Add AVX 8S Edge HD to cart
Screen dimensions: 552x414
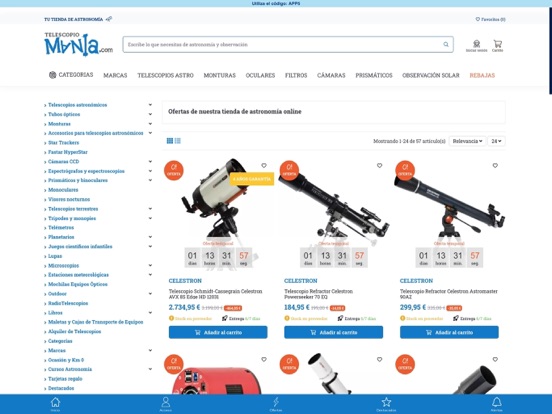[218, 332]
